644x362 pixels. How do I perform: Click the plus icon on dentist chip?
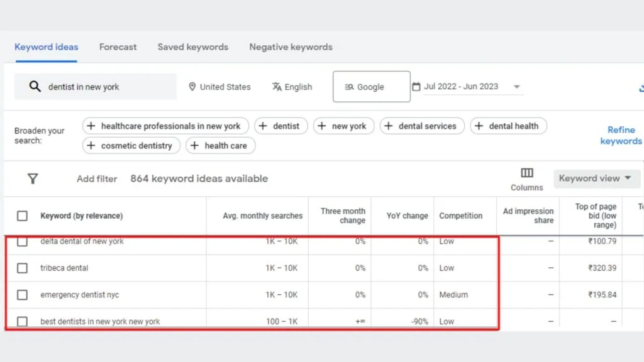point(264,126)
